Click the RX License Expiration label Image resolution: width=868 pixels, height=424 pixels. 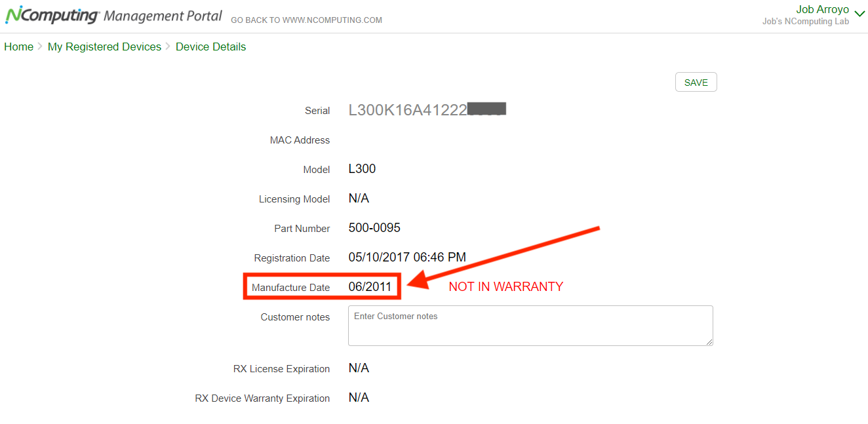[281, 369]
